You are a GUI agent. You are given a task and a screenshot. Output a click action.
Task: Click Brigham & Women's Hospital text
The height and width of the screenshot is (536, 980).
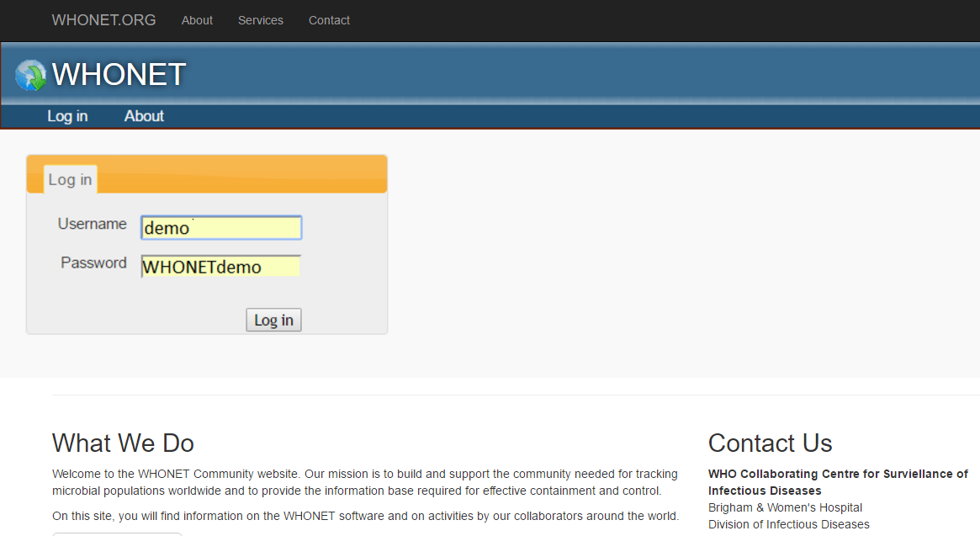(x=785, y=507)
